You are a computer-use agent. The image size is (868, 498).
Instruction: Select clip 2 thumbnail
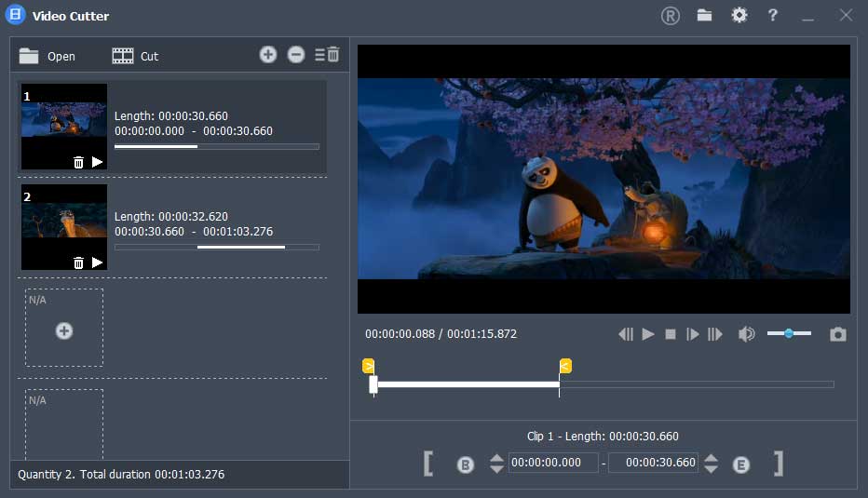[64, 227]
